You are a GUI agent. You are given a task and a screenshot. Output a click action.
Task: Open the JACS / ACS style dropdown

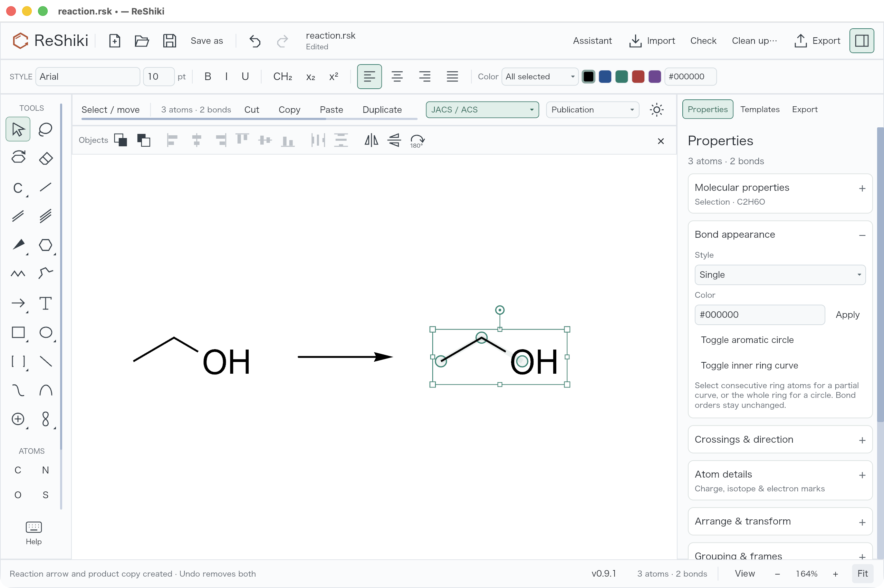482,110
